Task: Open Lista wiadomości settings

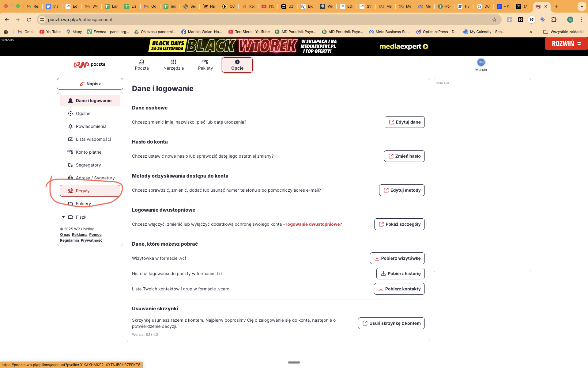Action: pos(93,139)
